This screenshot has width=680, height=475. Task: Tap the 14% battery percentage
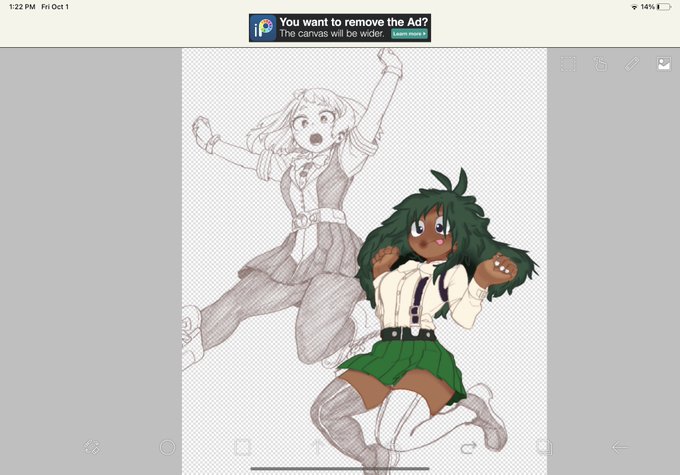click(x=647, y=7)
